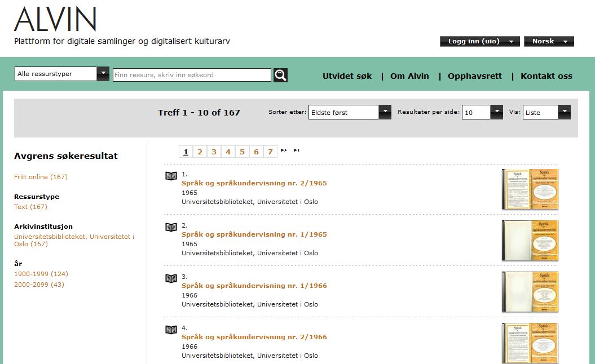Open Språk og språkundervisning nr. 2/1966

coord(254,337)
